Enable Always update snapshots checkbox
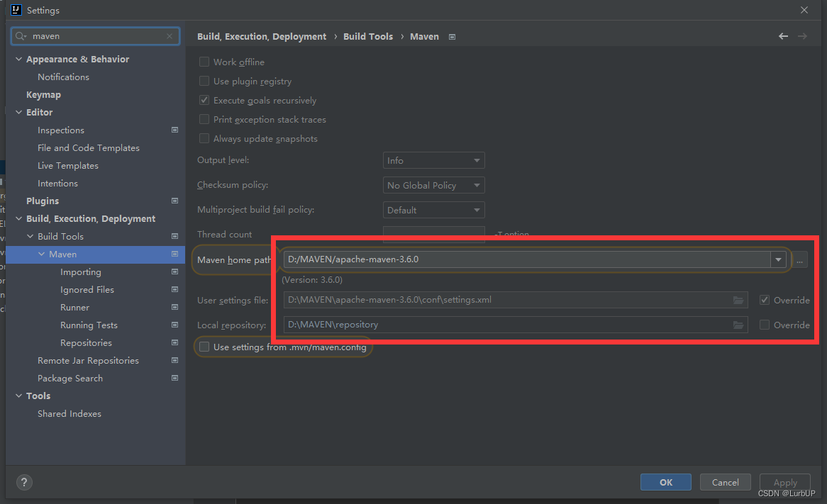This screenshot has width=827, height=504. 204,138
